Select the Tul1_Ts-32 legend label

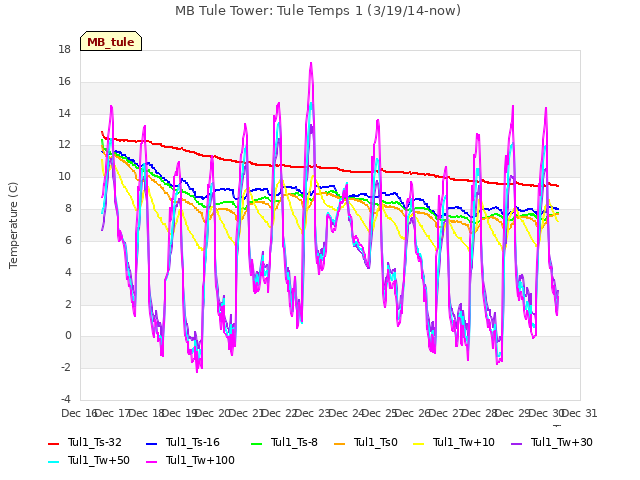pyautogui.click(x=95, y=442)
